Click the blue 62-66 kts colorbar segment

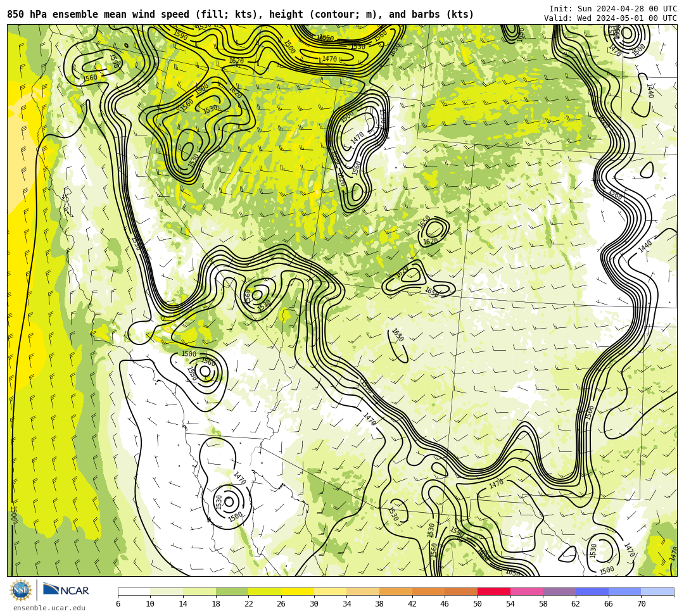(592, 591)
